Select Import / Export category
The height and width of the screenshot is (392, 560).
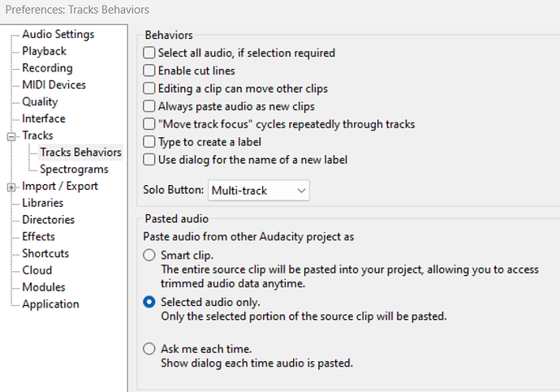59,186
